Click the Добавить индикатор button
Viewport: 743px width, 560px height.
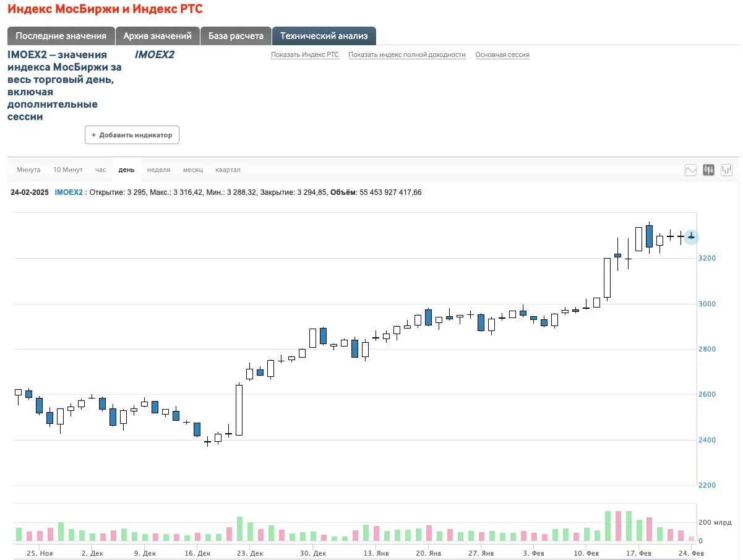click(132, 135)
